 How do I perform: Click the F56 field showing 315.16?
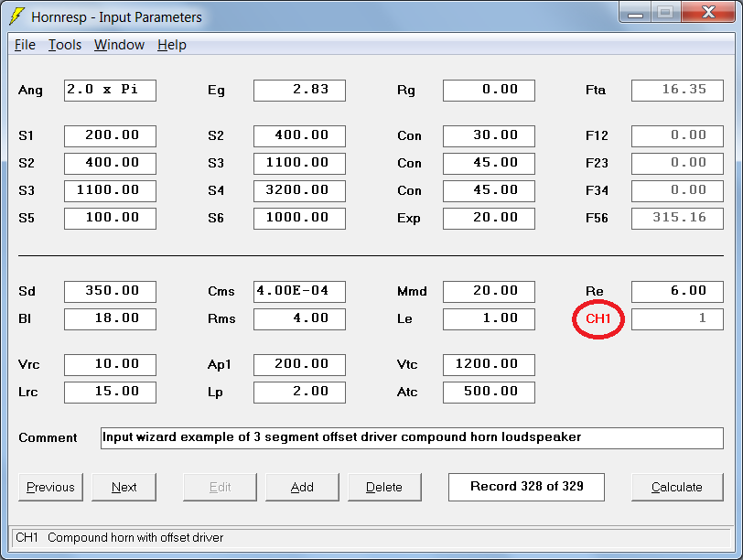678,219
